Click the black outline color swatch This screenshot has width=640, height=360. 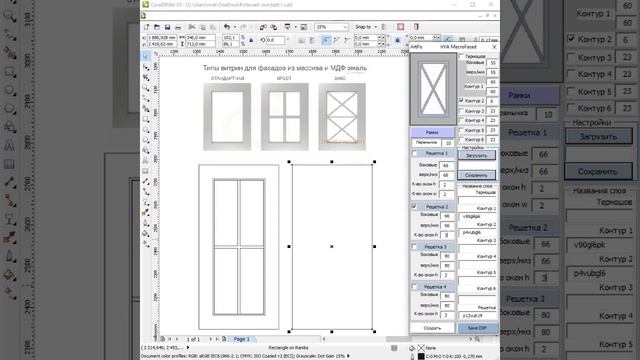point(421,356)
